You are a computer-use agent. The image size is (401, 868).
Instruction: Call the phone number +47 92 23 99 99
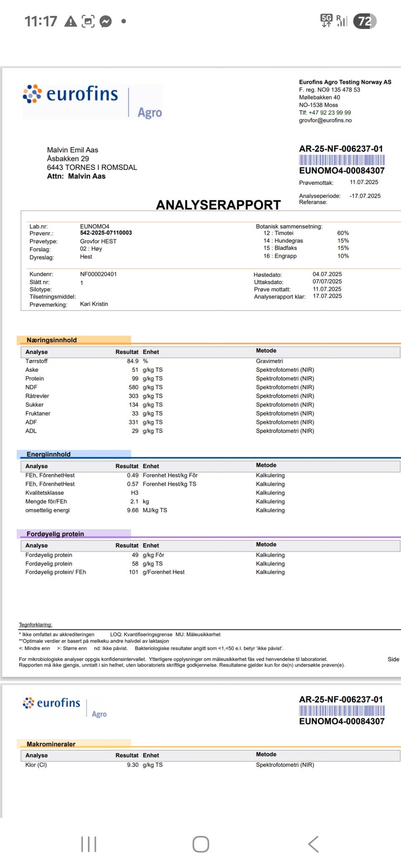[x=330, y=113]
